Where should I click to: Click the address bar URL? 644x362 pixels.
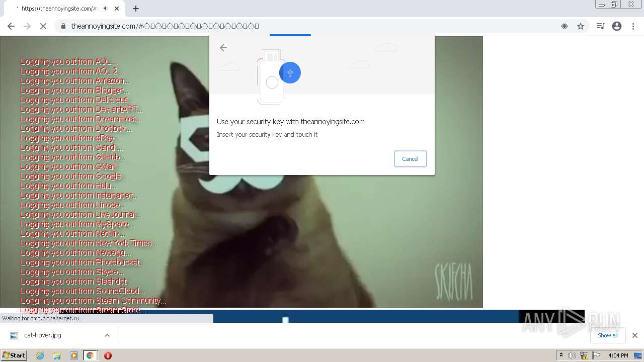165,26
